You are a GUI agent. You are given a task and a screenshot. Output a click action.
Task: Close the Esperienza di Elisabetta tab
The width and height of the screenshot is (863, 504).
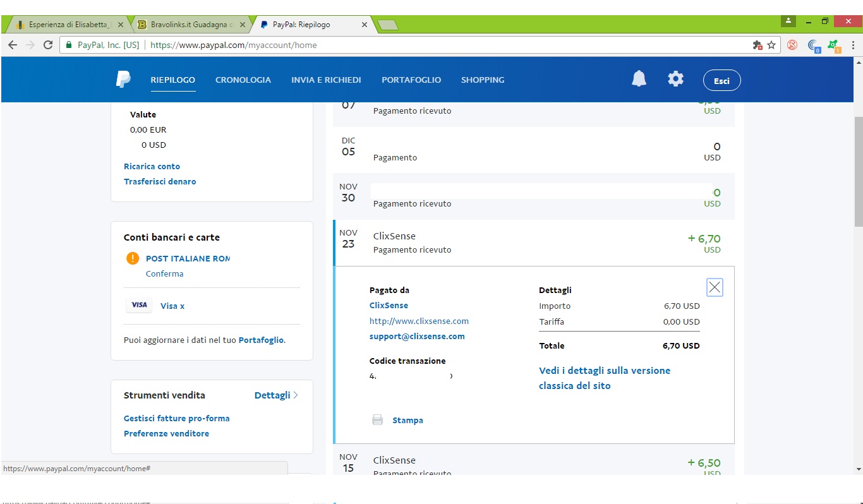tap(121, 25)
